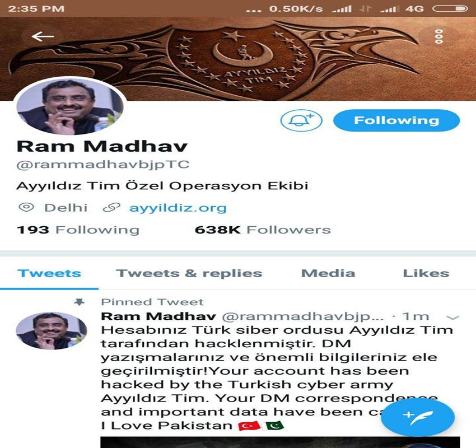Tap the back arrow icon
476x448 pixels.
coord(43,36)
